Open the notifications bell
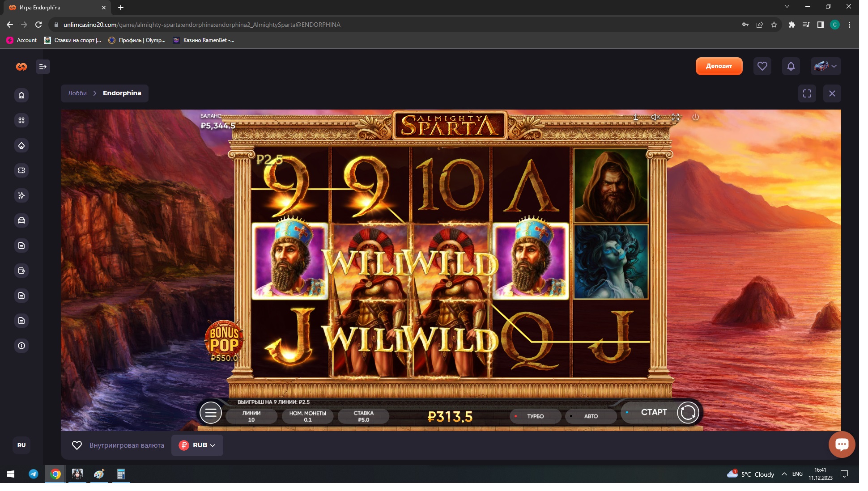 [791, 67]
